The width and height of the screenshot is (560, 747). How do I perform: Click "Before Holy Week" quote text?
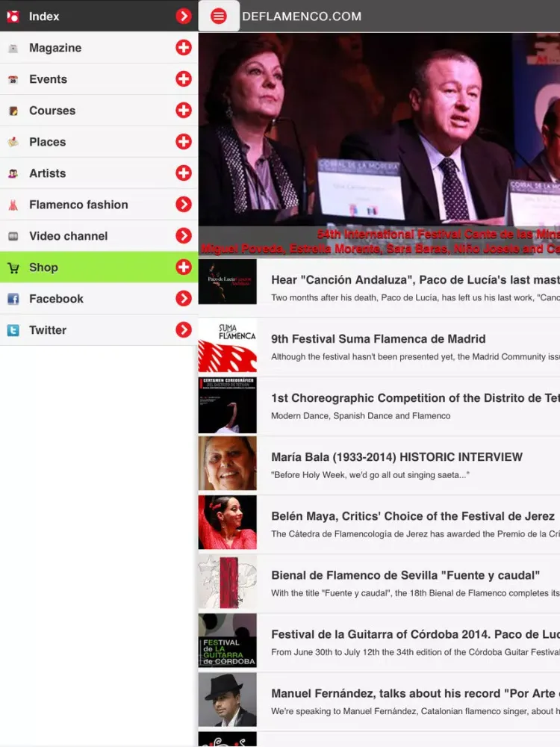(x=370, y=474)
